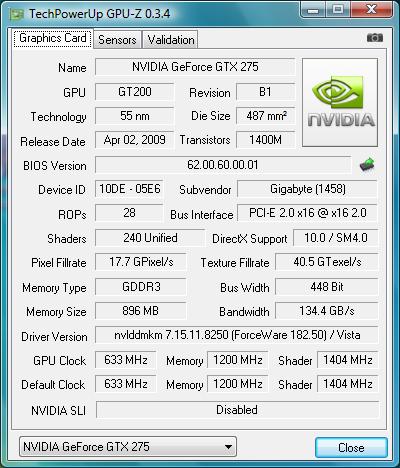Click the camera screenshot icon
This screenshot has height=468, width=400.
375,38
